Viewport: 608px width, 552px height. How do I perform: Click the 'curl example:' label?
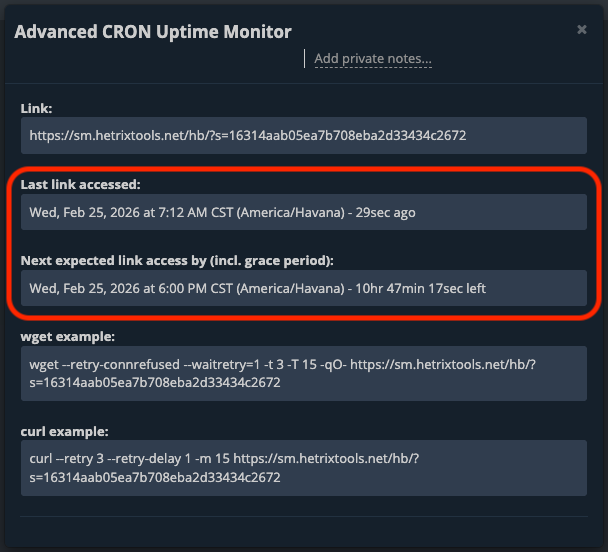point(64,431)
